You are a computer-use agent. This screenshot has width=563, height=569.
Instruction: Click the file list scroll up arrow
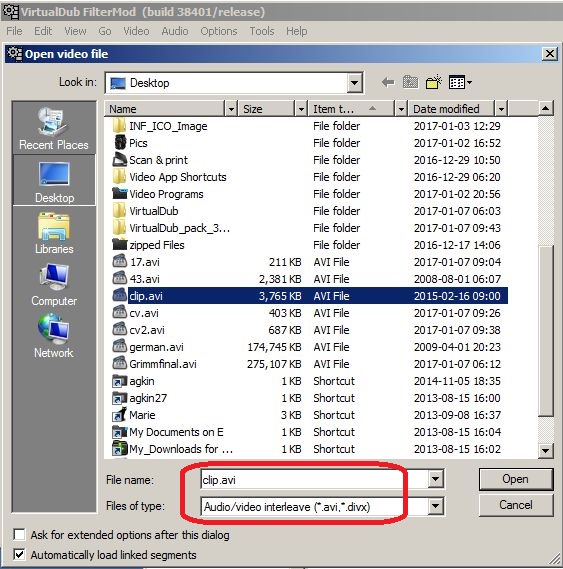coord(545,108)
